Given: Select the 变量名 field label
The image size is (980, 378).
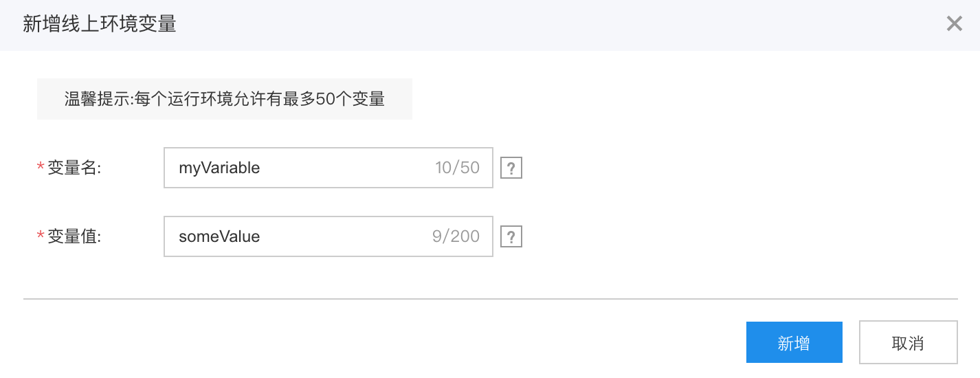Looking at the screenshot, I should (74, 168).
